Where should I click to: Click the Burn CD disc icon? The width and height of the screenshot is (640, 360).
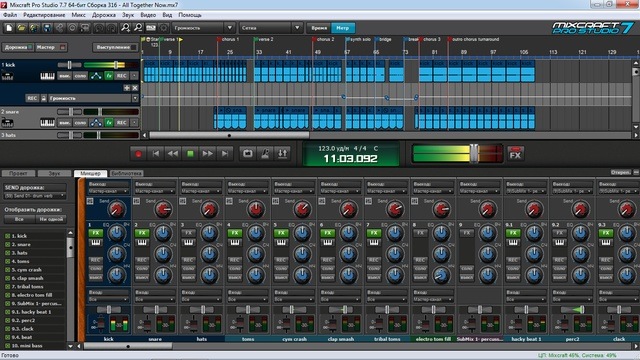pos(72,28)
